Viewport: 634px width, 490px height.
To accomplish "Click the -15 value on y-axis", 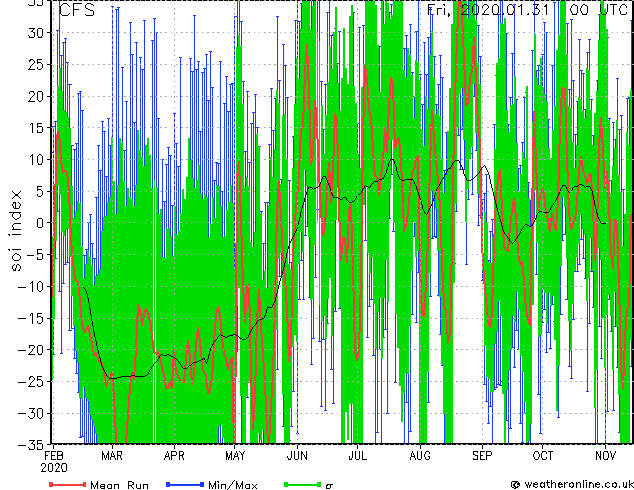I will coord(32,318).
